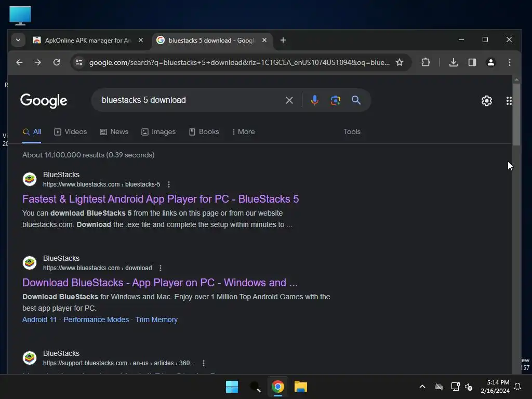This screenshot has width=532, height=399.
Task: Open a new browser tab
Action: tap(283, 40)
